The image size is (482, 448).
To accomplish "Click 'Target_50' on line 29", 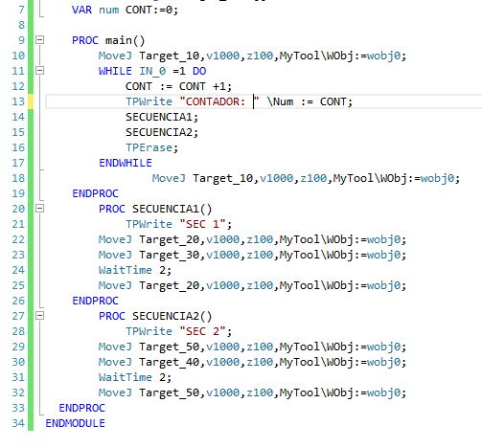I will (170, 347).
